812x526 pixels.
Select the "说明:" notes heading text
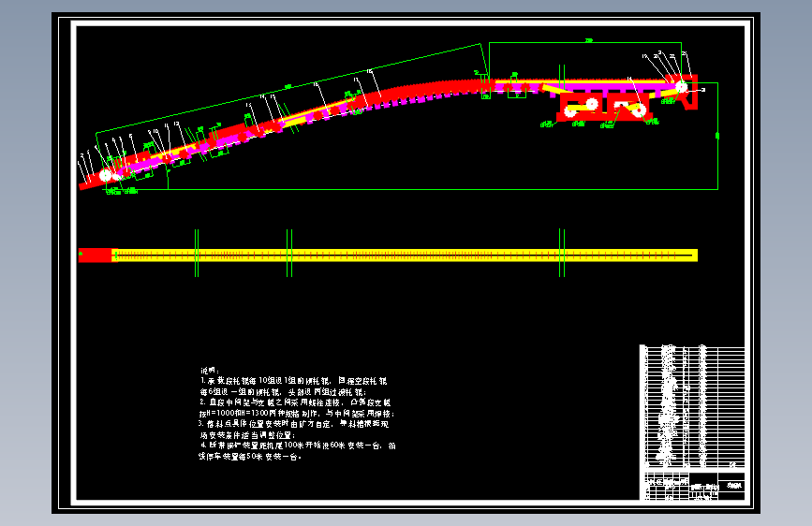(210, 371)
